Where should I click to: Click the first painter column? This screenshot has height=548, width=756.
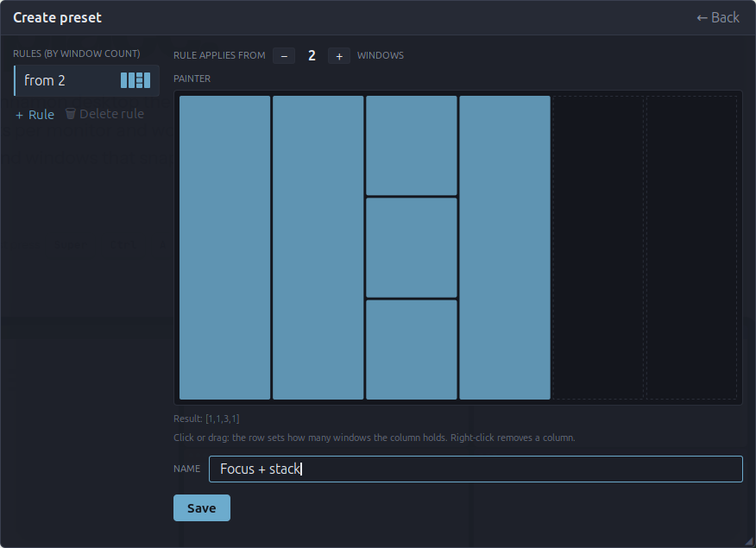pyautogui.click(x=224, y=248)
